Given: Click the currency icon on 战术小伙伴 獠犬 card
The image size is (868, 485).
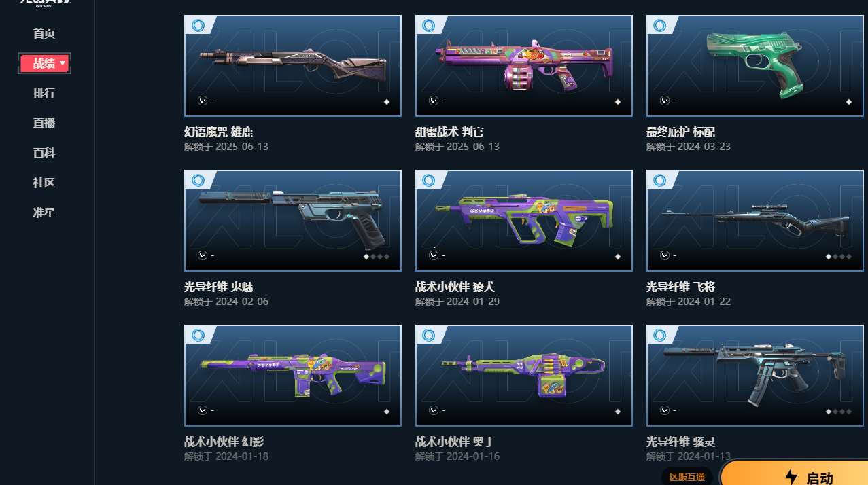Looking at the screenshot, I should coord(433,255).
